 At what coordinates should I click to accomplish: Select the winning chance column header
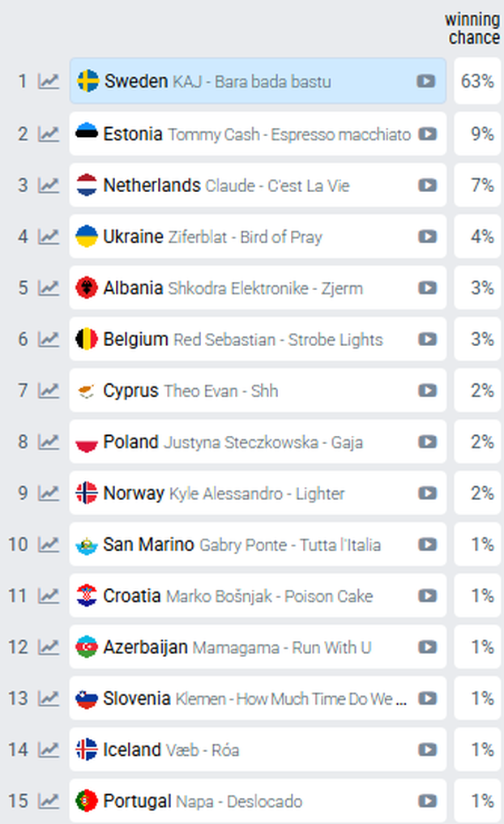472,28
